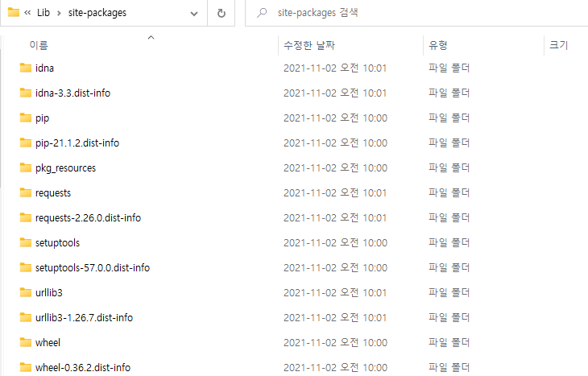This screenshot has height=376, width=588.
Task: Click the wheel-0.36.2.dist-info name text
Action: pyautogui.click(x=83, y=368)
